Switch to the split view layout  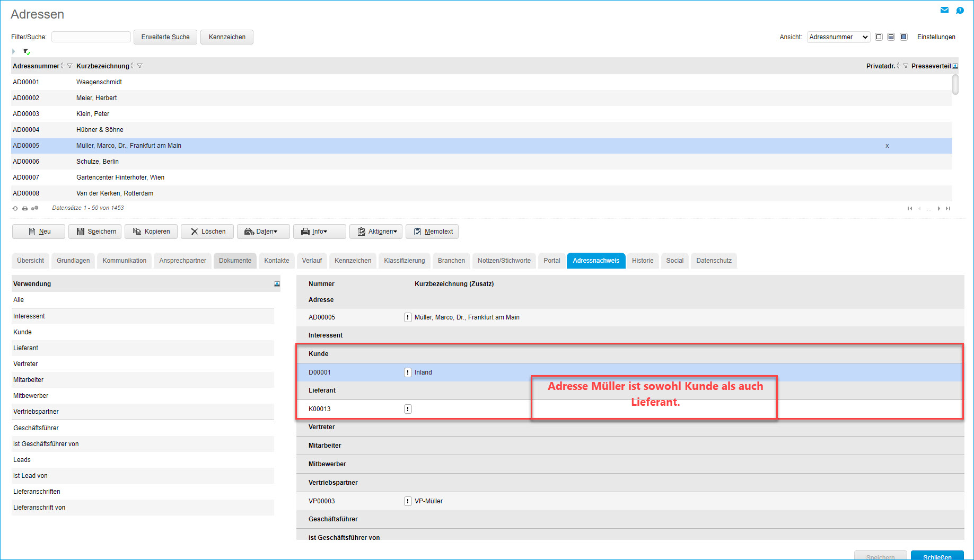891,37
